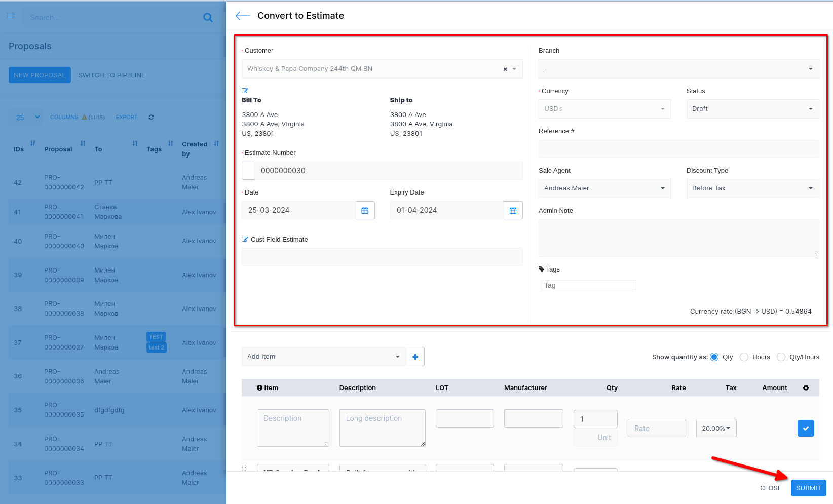Image resolution: width=833 pixels, height=504 pixels.
Task: Expand the 20.00% tax dropdown
Action: tap(716, 428)
